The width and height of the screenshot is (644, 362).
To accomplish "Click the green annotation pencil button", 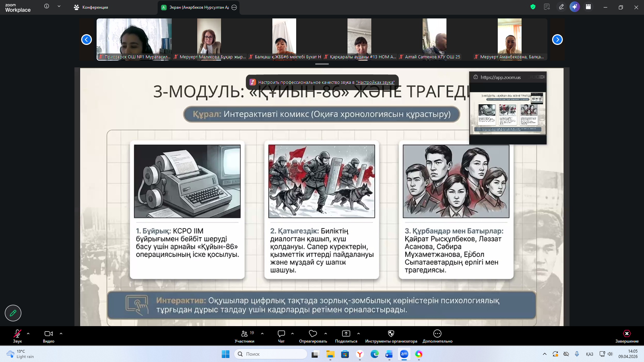I will pos(13,313).
